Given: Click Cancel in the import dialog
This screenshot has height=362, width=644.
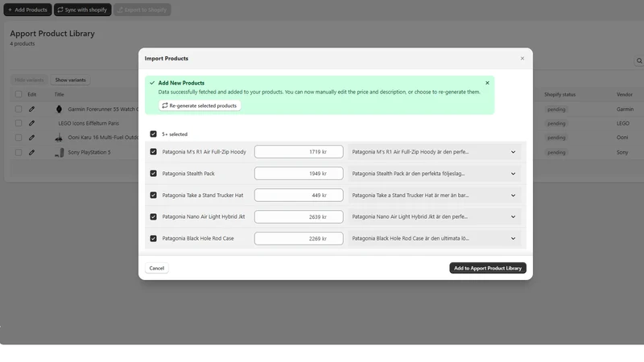Looking at the screenshot, I should (156, 268).
